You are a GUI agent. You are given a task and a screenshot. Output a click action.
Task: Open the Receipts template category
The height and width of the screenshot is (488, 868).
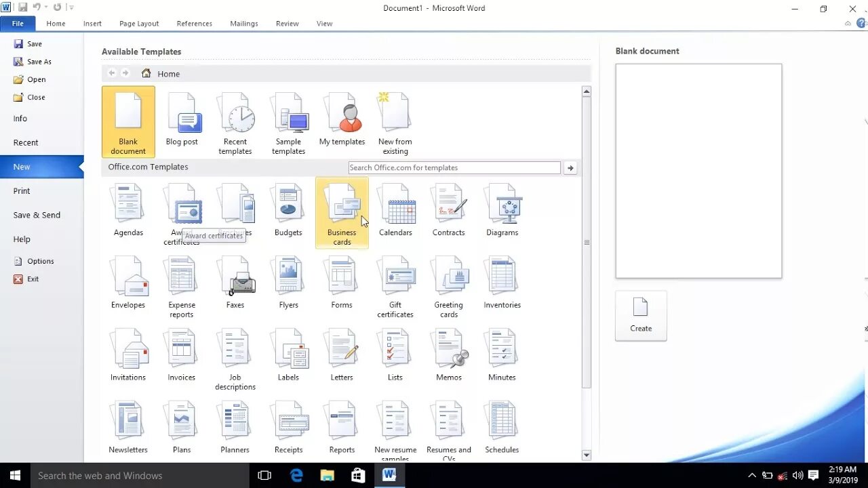click(288, 428)
